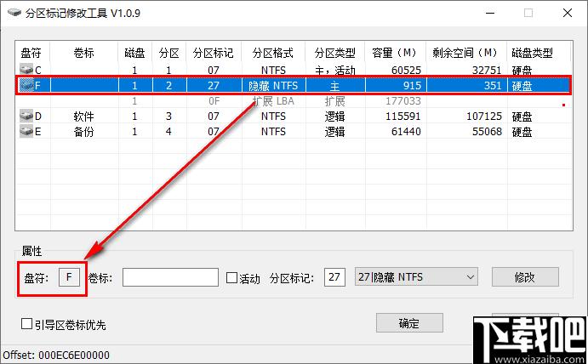Viewport: 588px width, 364px height.
Task: Click the 隐藏 NTFS format cell
Action: [x=273, y=86]
